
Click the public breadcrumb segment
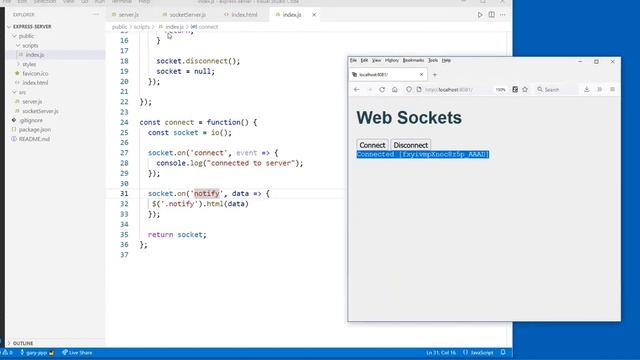click(x=120, y=27)
